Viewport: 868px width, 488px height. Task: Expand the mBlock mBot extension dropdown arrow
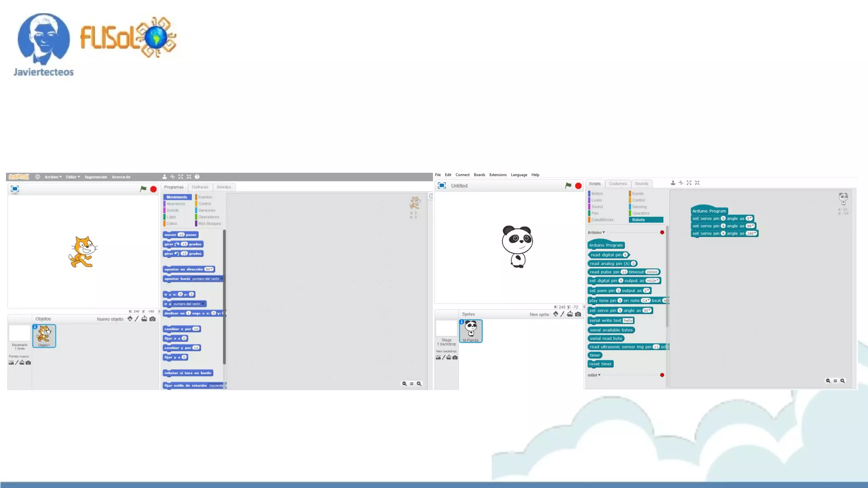[x=599, y=375]
